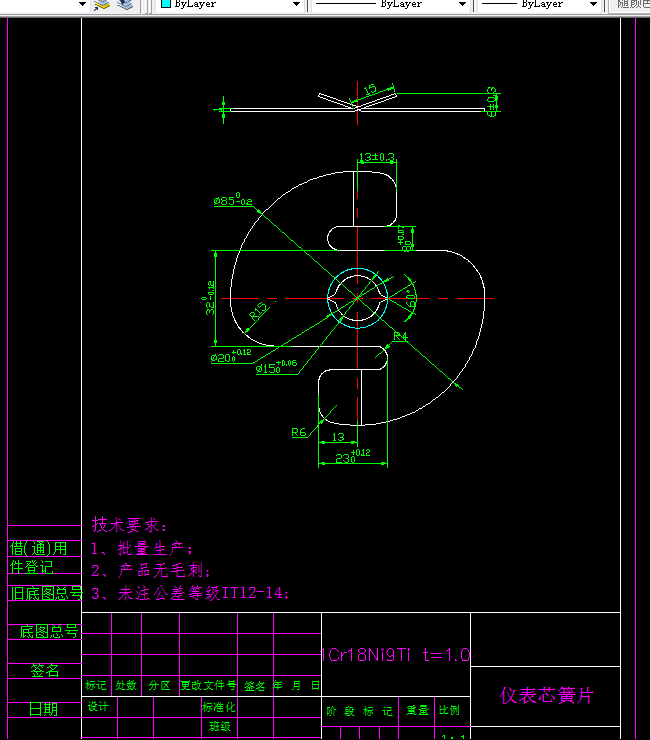This screenshot has width=650, height=740.
Task: Select the note 3、未注公差等级IT12-14
Action: (190, 593)
